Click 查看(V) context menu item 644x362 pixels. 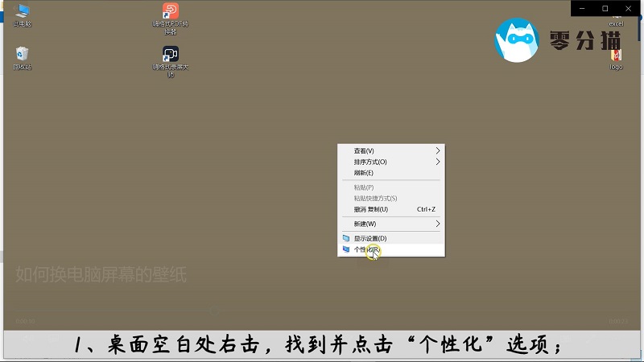tap(364, 150)
